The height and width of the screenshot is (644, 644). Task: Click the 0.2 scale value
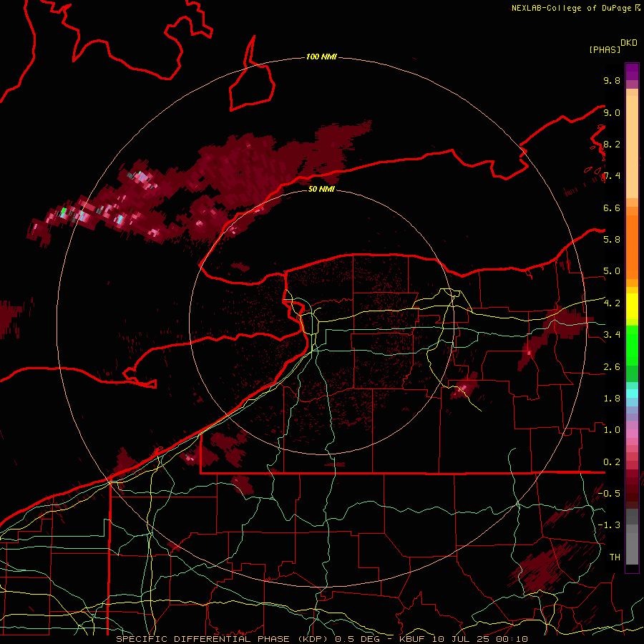coord(612,462)
